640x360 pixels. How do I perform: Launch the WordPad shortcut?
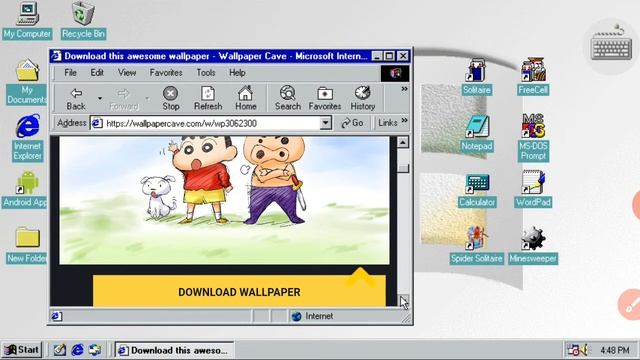coord(533,189)
